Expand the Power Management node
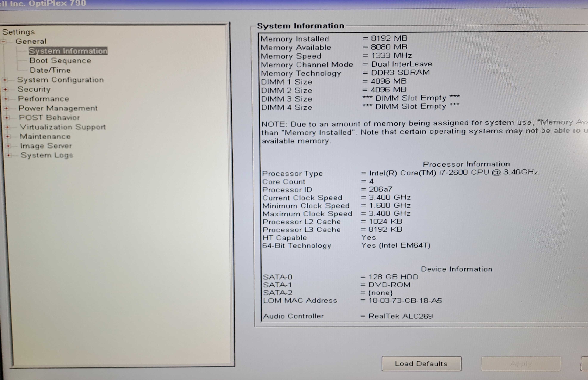 click(6, 108)
